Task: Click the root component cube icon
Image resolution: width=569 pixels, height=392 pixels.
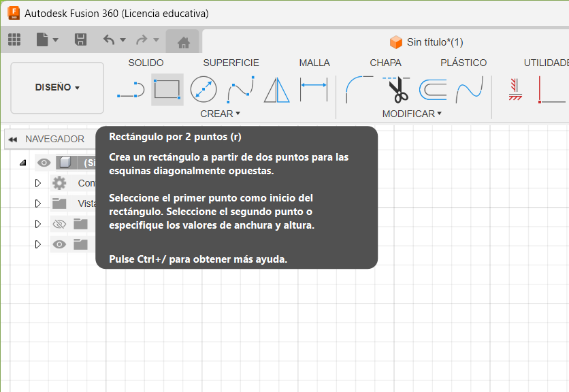Action: [x=65, y=162]
